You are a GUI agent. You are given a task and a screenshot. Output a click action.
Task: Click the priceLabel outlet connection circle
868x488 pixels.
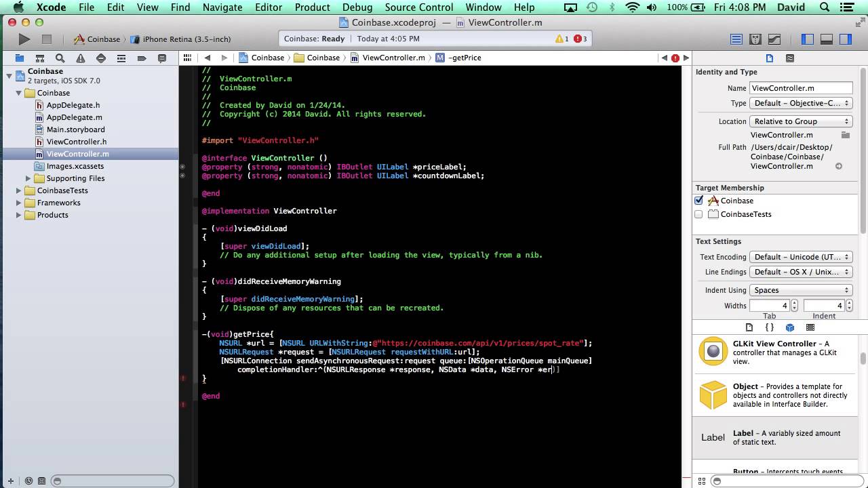coord(182,167)
